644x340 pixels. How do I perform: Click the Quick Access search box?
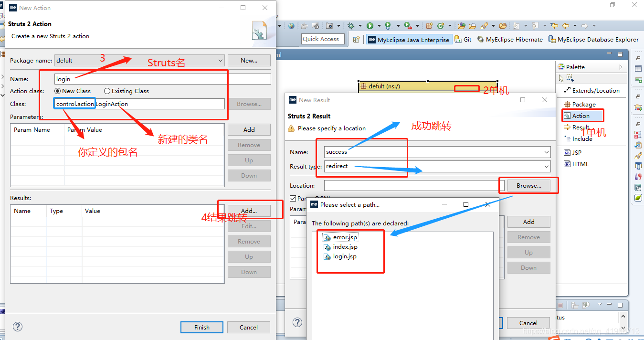click(323, 39)
